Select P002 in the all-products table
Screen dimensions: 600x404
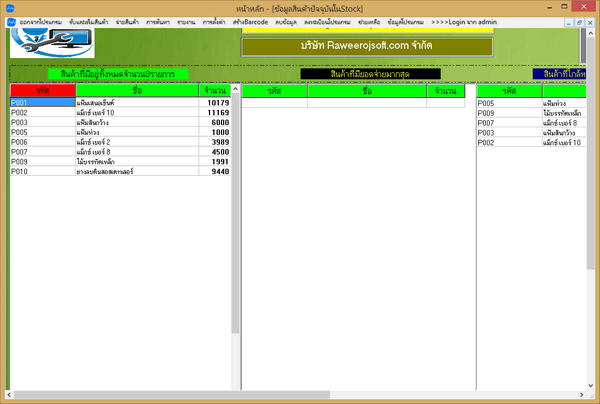42,112
